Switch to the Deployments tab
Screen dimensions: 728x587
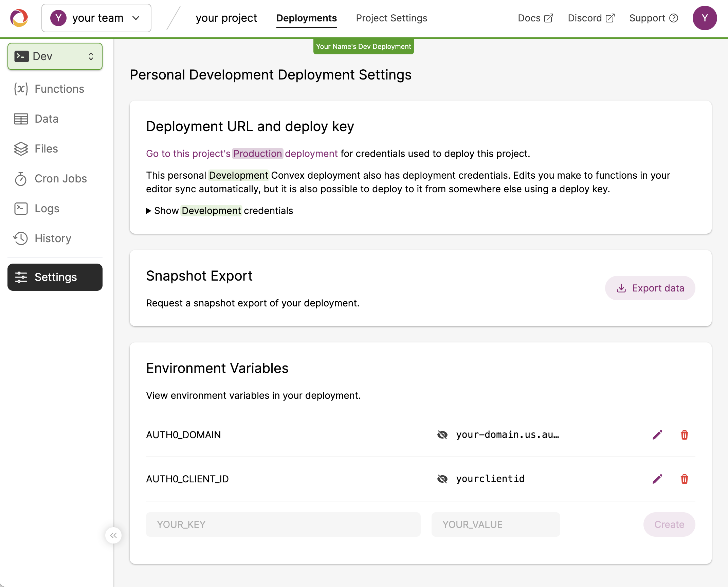[x=306, y=18]
